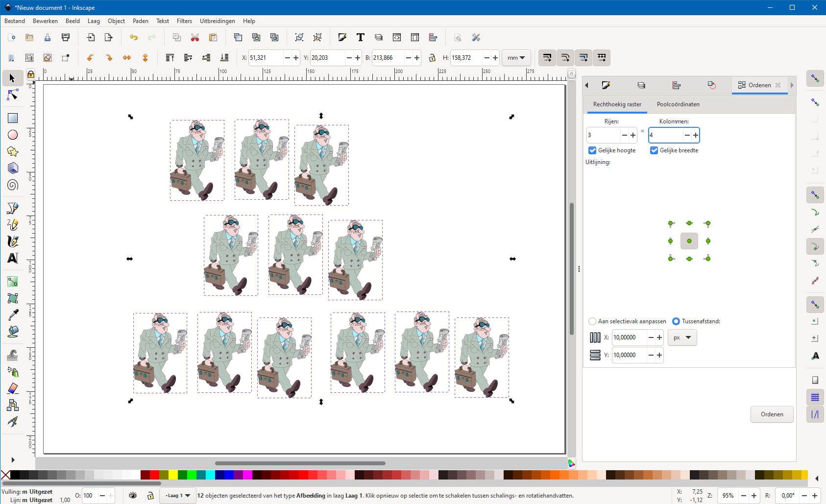Select the Spiral tool
The width and height of the screenshot is (826, 504).
tap(13, 185)
